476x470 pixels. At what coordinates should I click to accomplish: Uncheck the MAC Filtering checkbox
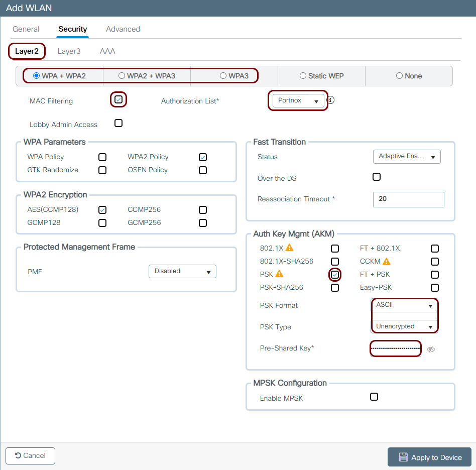coord(118,99)
